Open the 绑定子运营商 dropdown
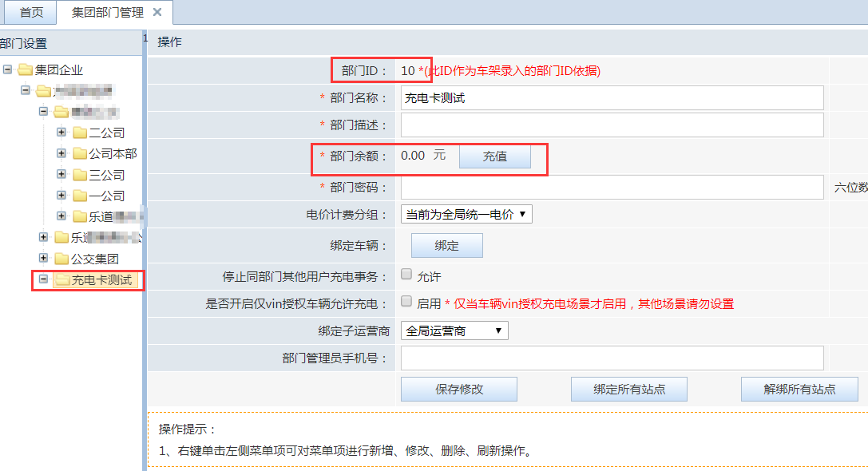The height and width of the screenshot is (471, 868). coord(454,330)
